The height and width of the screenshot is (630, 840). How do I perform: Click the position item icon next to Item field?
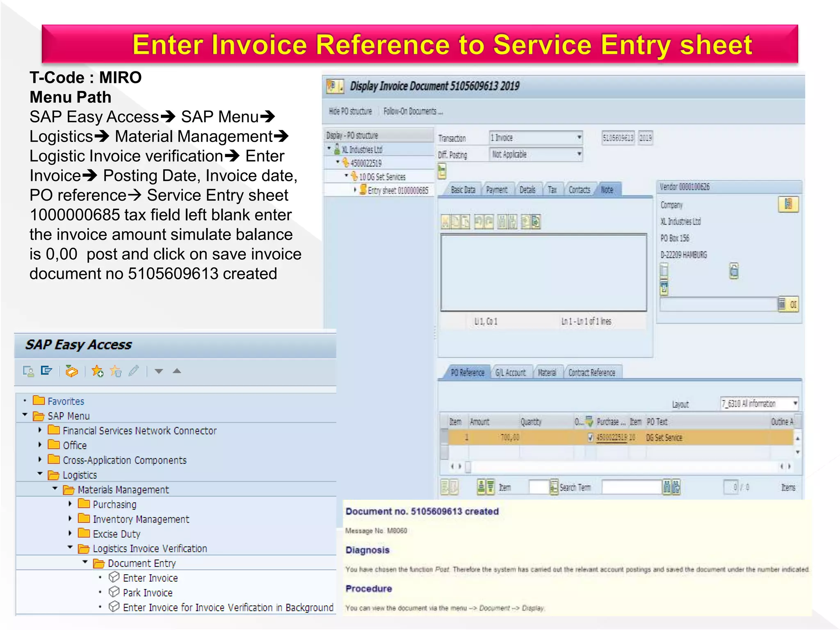pyautogui.click(x=554, y=487)
